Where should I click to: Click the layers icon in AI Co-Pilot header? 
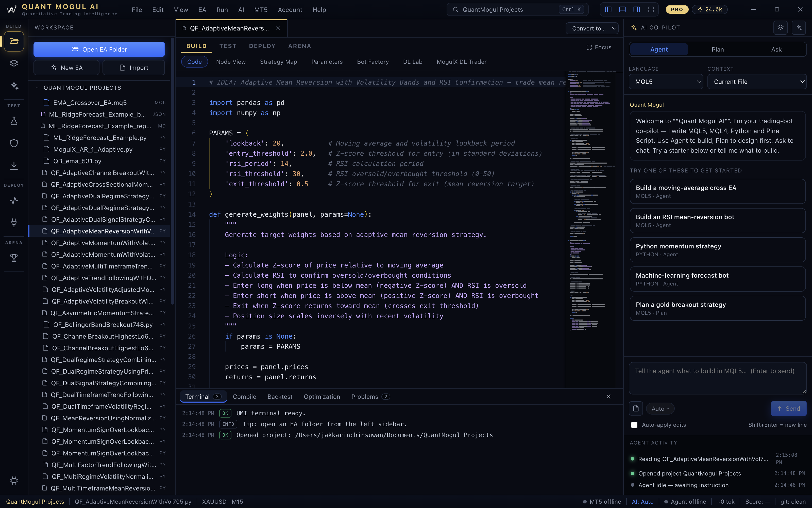pyautogui.click(x=781, y=27)
